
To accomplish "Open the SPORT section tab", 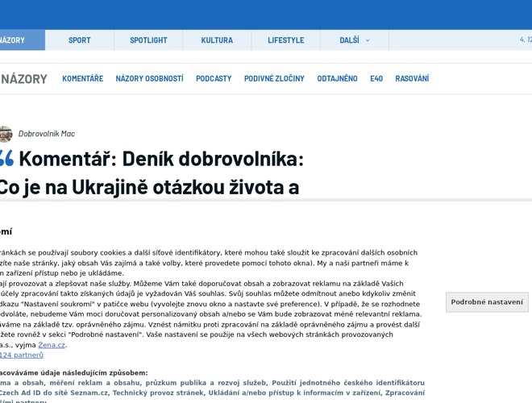I will pyautogui.click(x=79, y=40).
